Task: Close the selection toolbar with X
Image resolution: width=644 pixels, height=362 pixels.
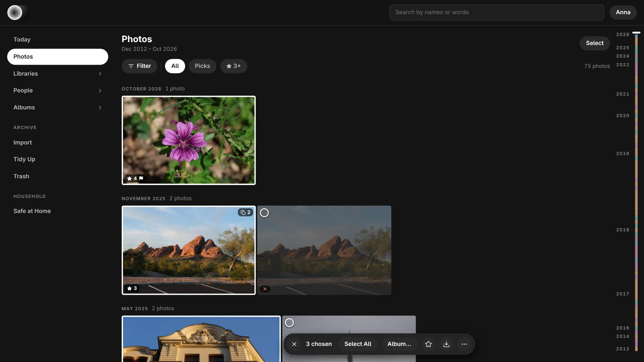Action: click(294, 344)
